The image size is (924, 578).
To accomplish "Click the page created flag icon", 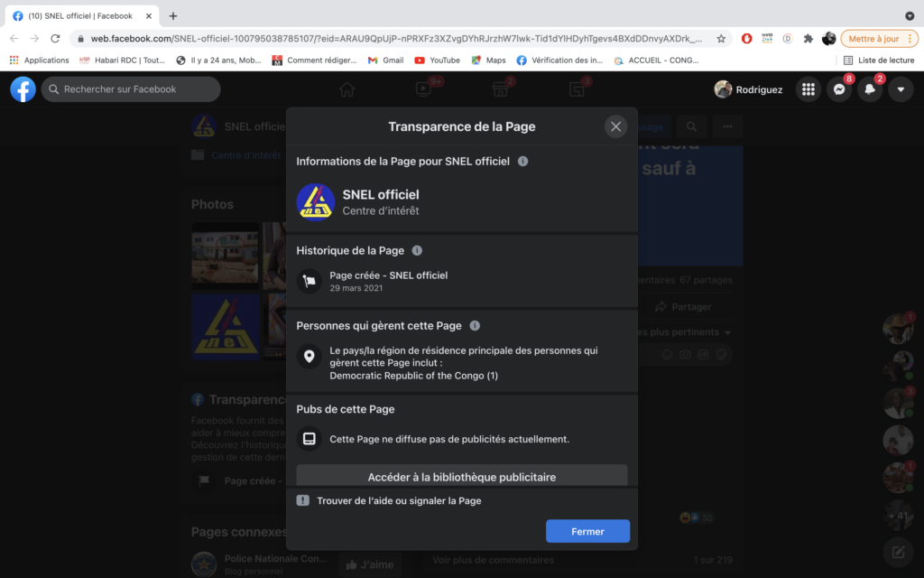I will tap(309, 282).
